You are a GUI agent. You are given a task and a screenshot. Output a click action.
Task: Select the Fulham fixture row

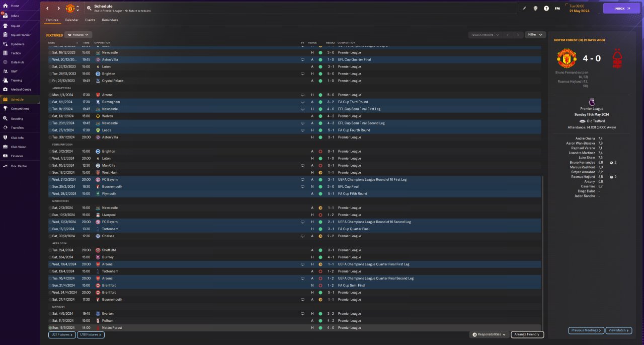[294, 321]
